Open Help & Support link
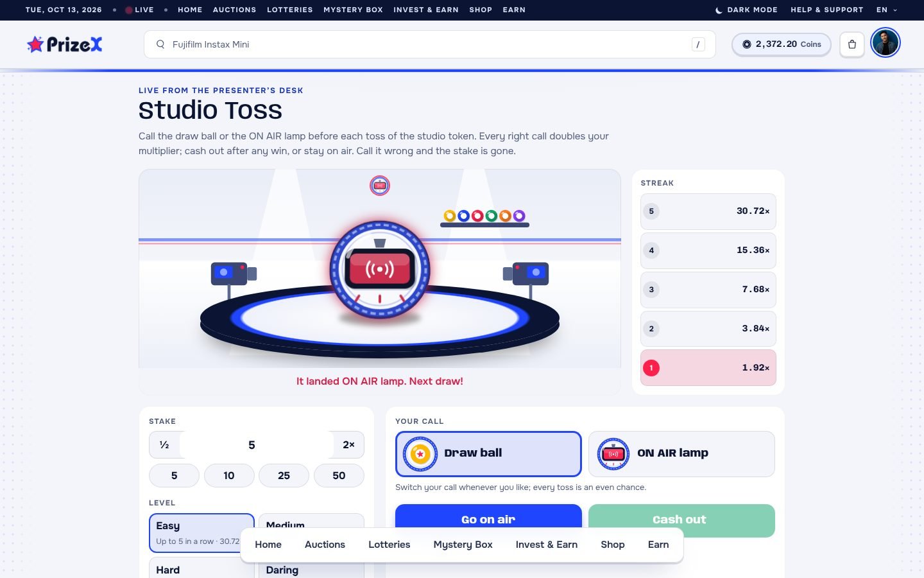This screenshot has width=924, height=578. 826,10
